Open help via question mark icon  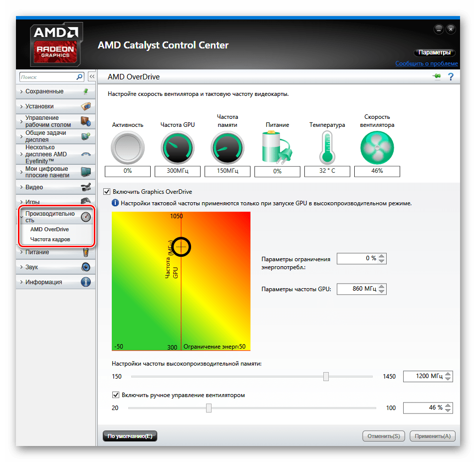click(x=451, y=76)
